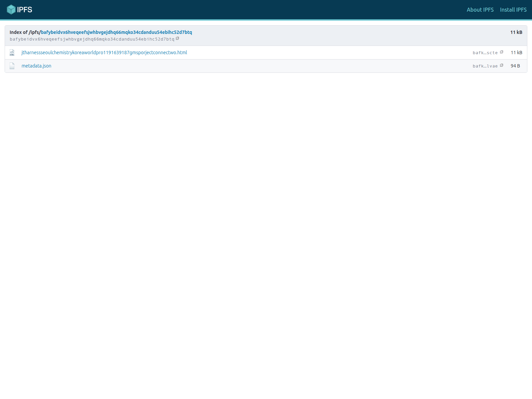Click the bafk…scte short CID

(x=485, y=53)
